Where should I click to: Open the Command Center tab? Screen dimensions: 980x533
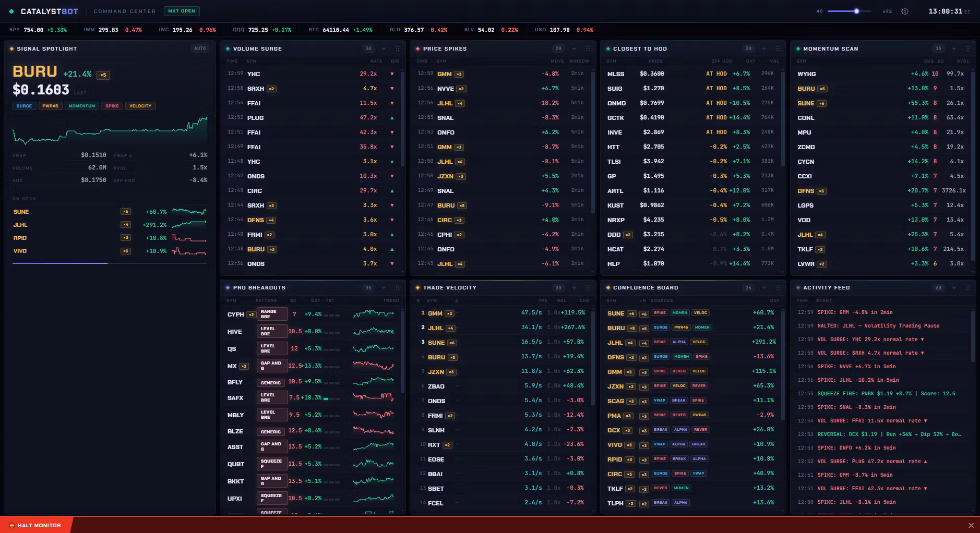coord(125,11)
